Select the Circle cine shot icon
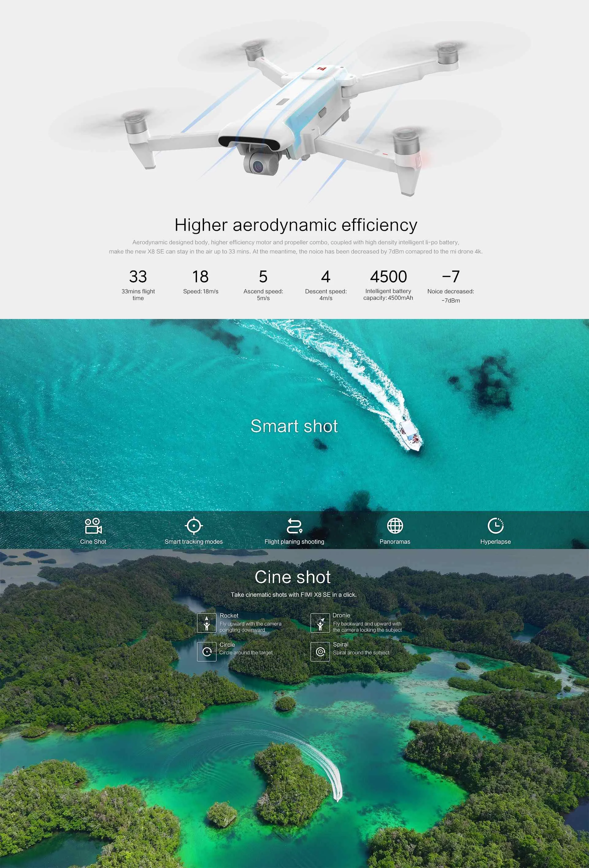 coord(206,645)
